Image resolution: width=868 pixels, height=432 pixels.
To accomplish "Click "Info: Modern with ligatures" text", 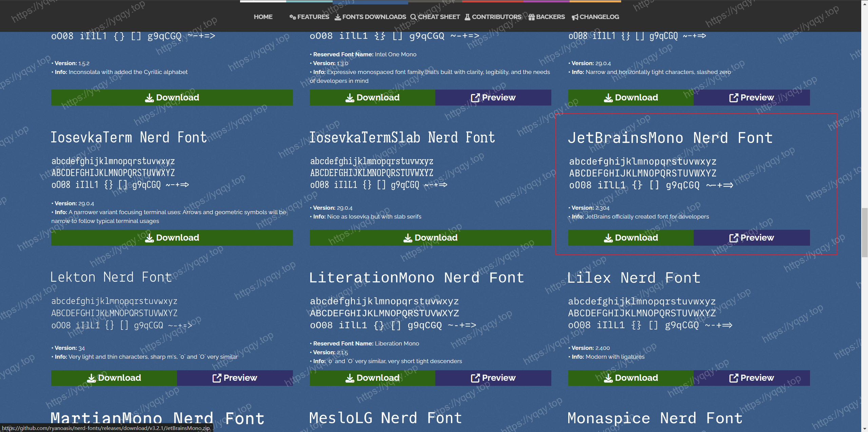I will tap(608, 357).
